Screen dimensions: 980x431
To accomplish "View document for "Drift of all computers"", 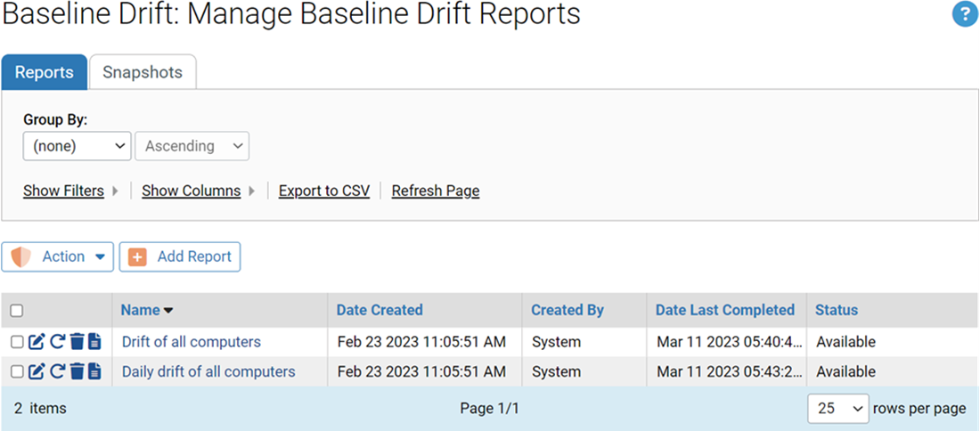I will [94, 342].
